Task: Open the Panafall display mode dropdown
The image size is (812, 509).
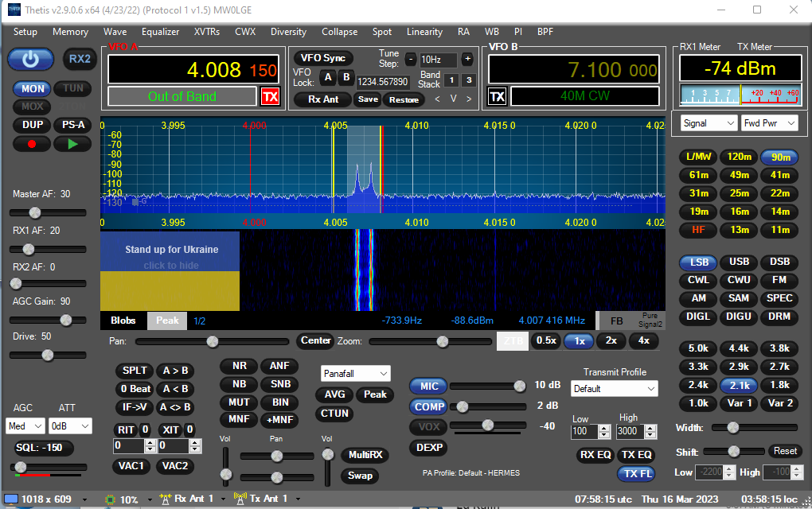Action: (x=356, y=373)
